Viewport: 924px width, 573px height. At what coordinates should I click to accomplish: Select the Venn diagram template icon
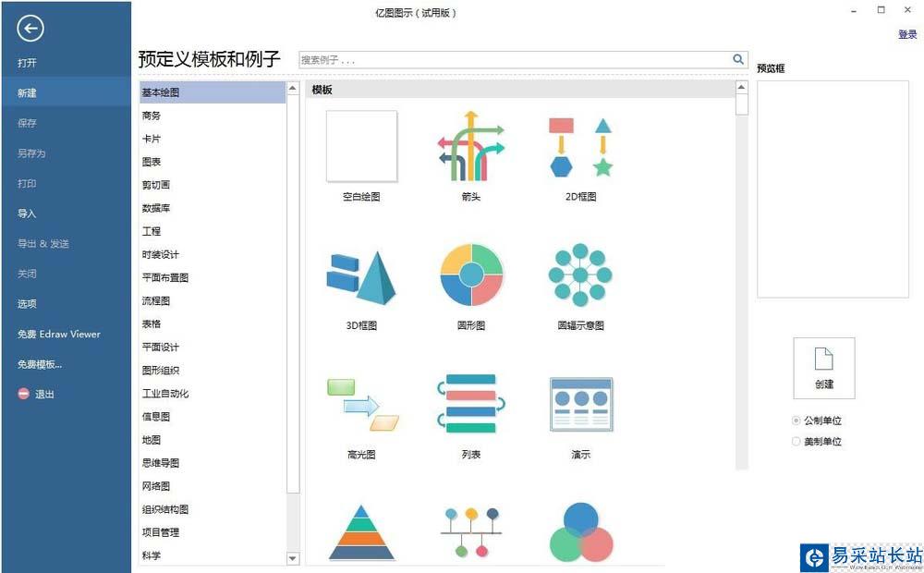[x=581, y=532]
